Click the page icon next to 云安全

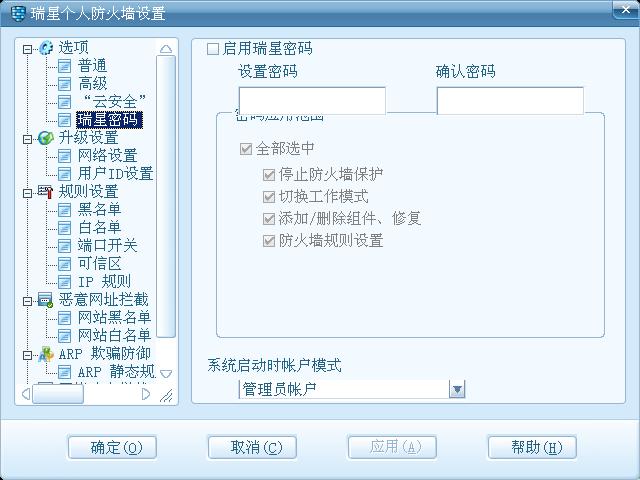[x=64, y=102]
